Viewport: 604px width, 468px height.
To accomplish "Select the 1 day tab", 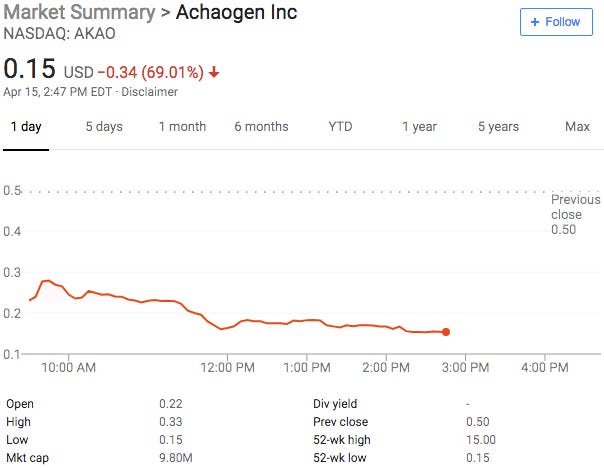I will [26, 127].
